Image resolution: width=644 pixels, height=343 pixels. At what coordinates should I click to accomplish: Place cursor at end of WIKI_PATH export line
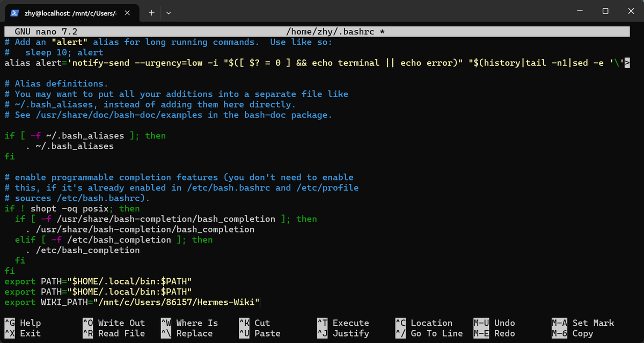[261, 303]
